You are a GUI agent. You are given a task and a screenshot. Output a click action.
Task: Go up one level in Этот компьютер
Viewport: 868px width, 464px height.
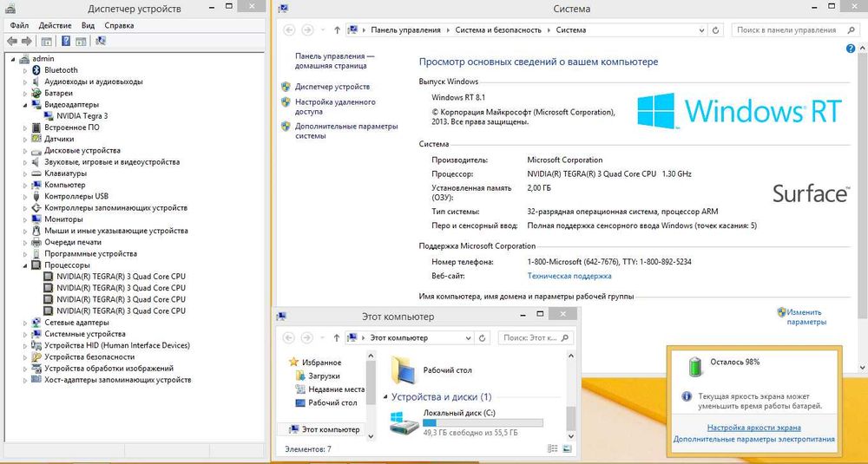337,338
